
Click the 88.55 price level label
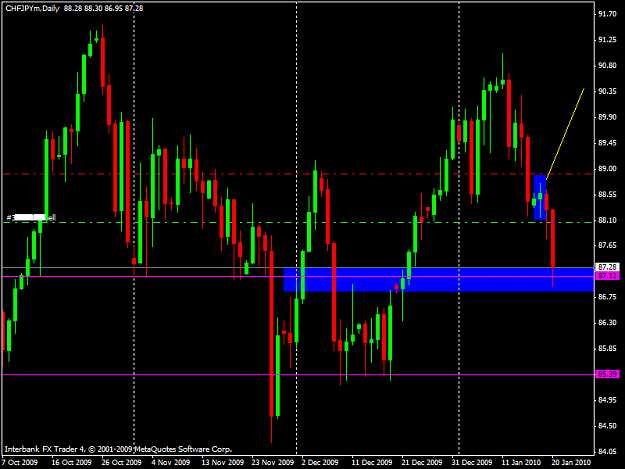click(607, 194)
